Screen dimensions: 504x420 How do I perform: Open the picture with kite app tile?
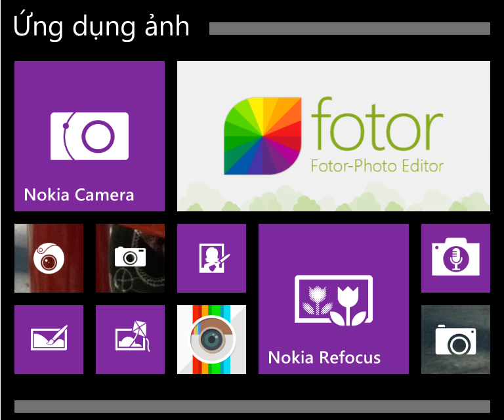pyautogui.click(x=130, y=339)
